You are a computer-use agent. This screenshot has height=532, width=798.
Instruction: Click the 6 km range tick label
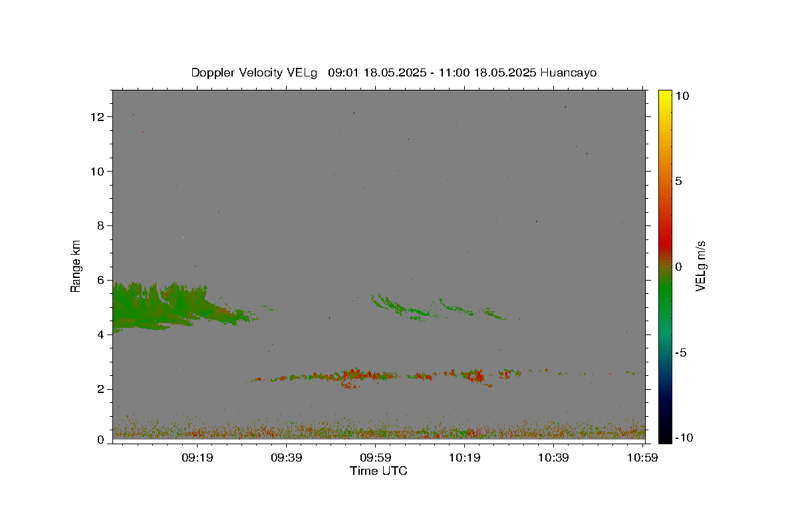(102, 281)
